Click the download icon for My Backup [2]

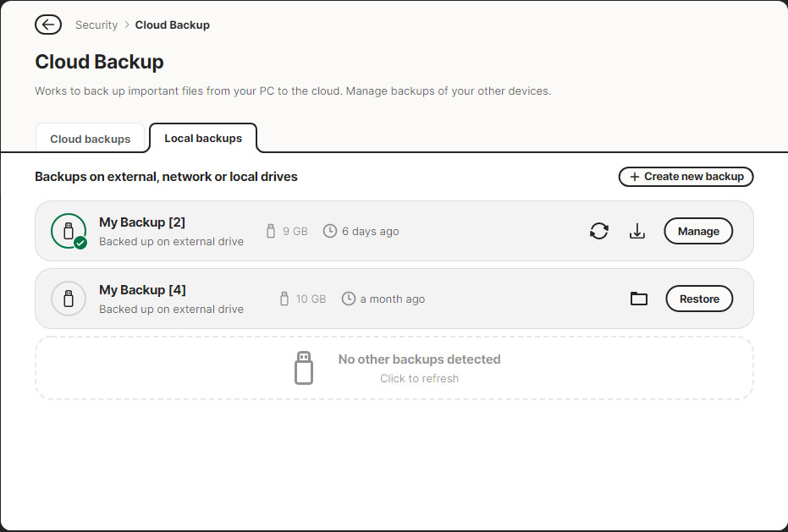(x=637, y=231)
